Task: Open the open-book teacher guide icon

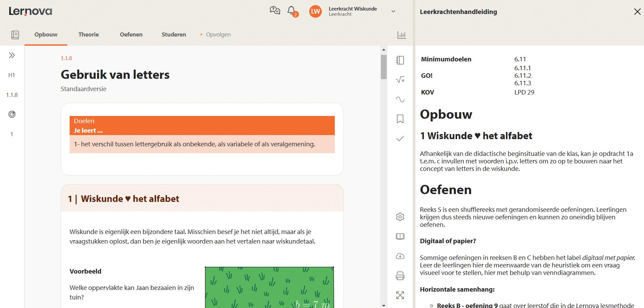Action: click(400, 236)
